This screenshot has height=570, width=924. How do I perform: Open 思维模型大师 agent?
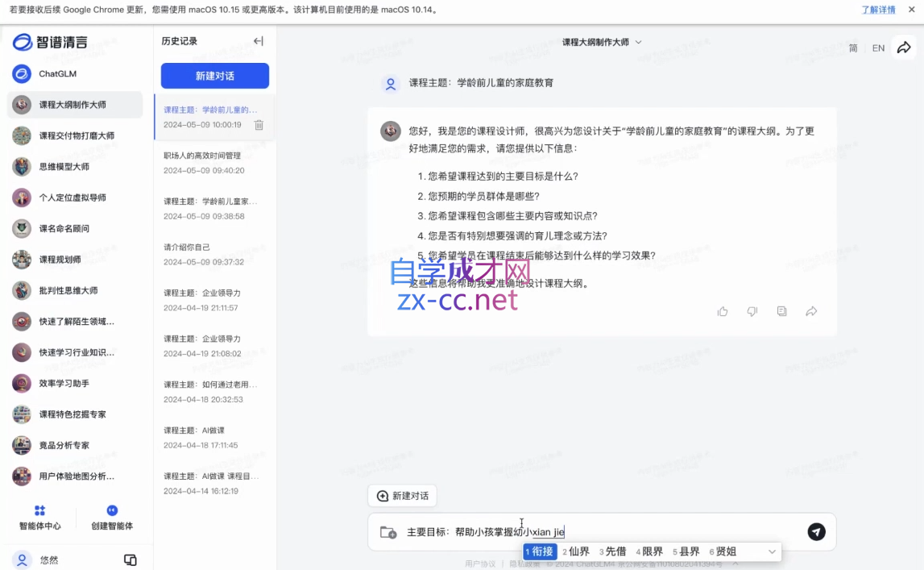[x=75, y=167]
